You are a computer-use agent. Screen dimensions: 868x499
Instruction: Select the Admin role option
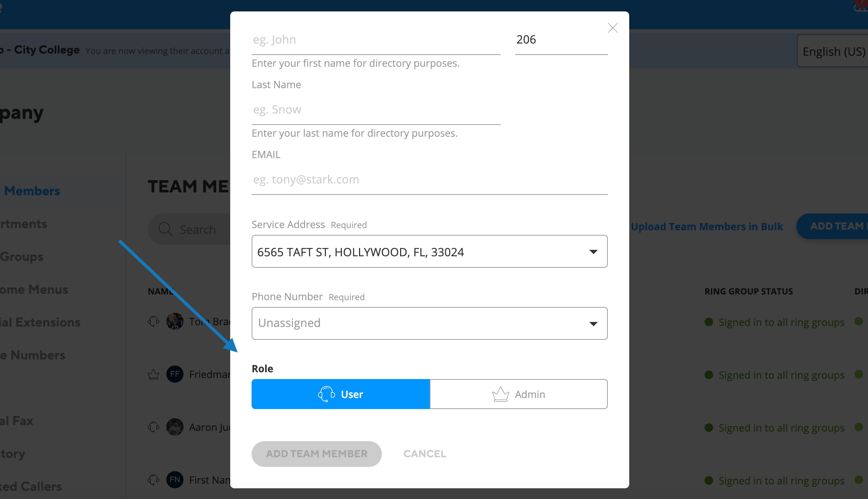tap(519, 394)
